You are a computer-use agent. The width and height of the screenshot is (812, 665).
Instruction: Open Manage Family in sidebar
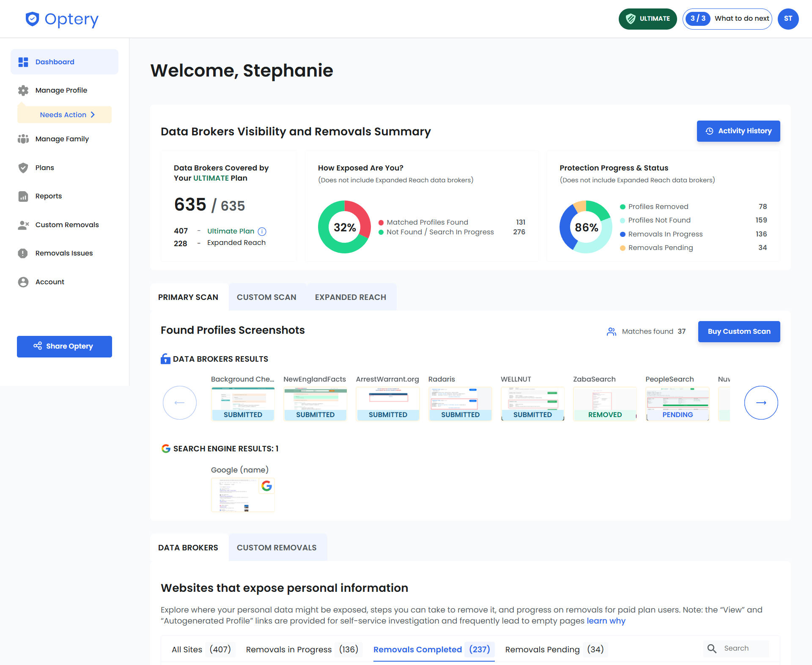pos(62,139)
